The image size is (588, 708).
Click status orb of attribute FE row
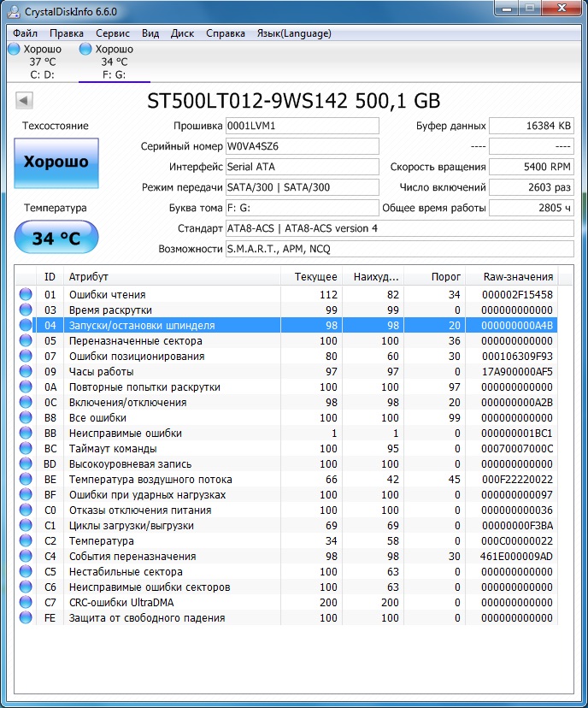pos(26,618)
